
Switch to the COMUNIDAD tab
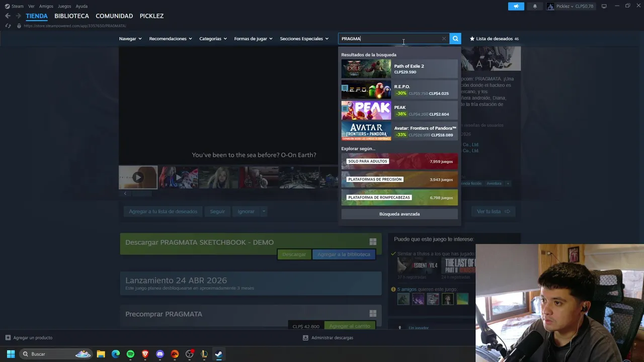pos(114,16)
